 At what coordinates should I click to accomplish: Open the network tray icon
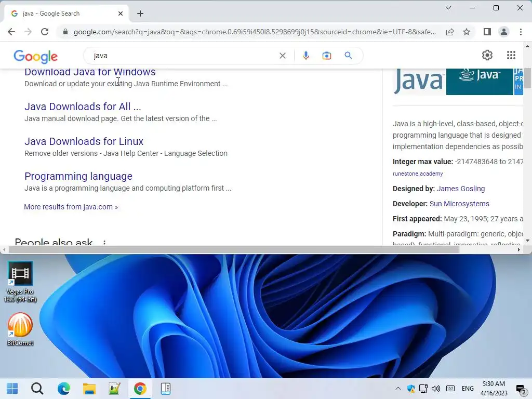[x=423, y=389]
